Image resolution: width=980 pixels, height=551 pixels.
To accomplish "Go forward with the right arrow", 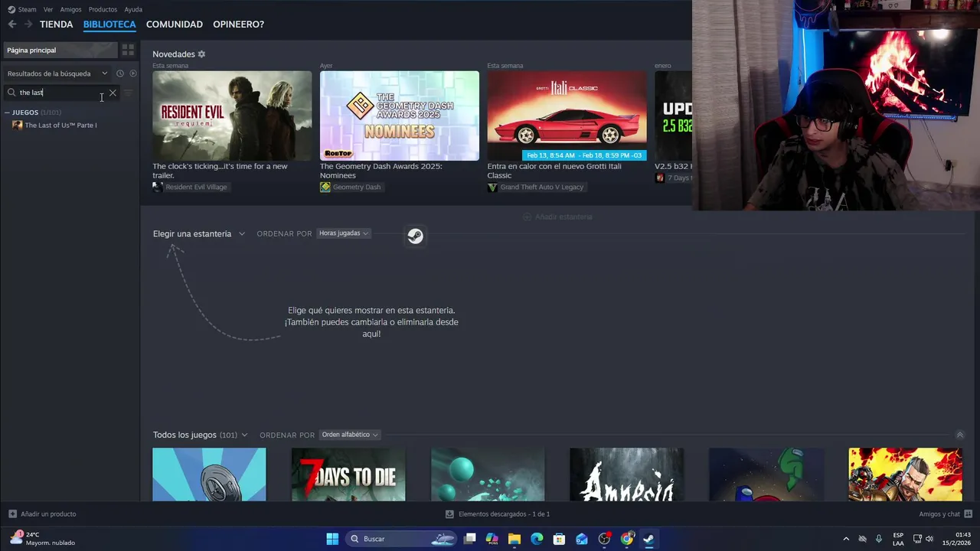I will [x=28, y=24].
